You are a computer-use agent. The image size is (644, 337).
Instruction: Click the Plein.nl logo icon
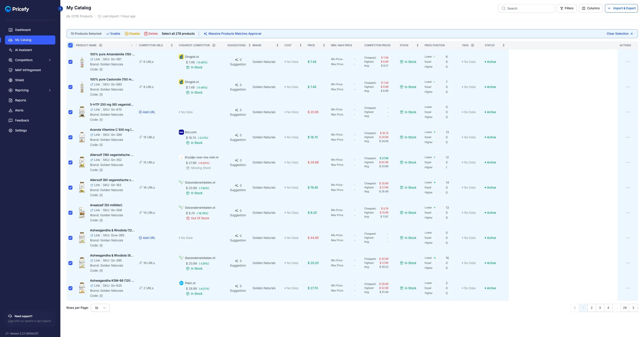[181, 283]
